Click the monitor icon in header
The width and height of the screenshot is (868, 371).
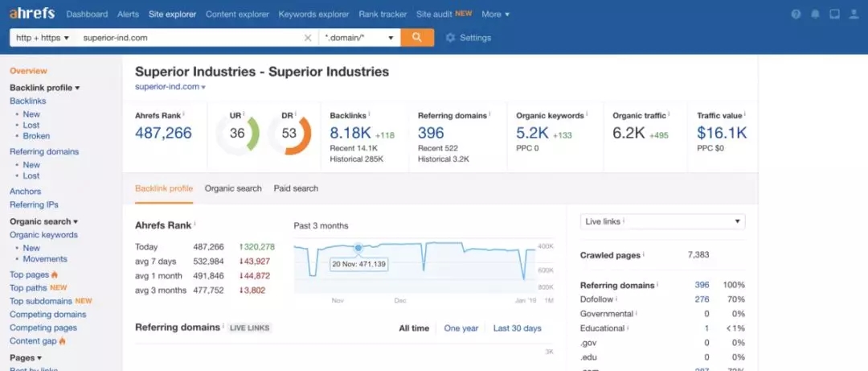[834, 14]
